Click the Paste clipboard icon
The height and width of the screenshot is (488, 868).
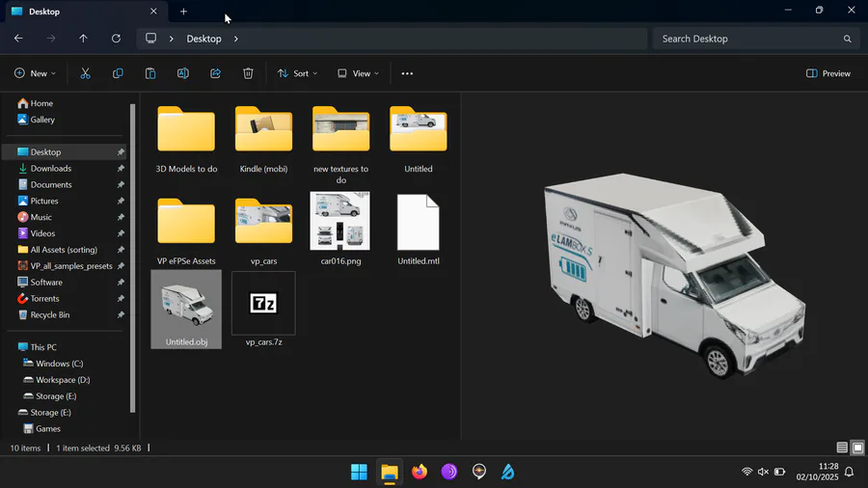150,73
